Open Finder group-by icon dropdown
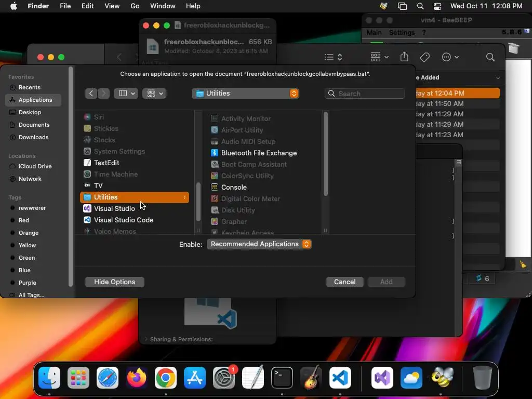Image resolution: width=532 pixels, height=399 pixels. (x=379, y=57)
